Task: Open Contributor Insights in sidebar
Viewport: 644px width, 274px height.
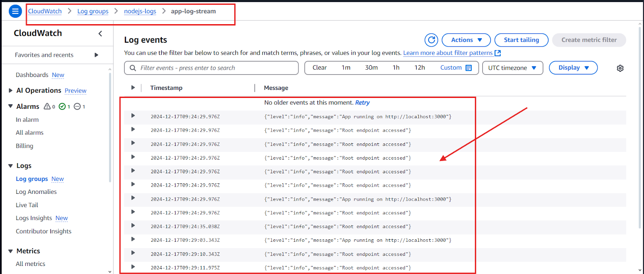Action: click(43, 231)
